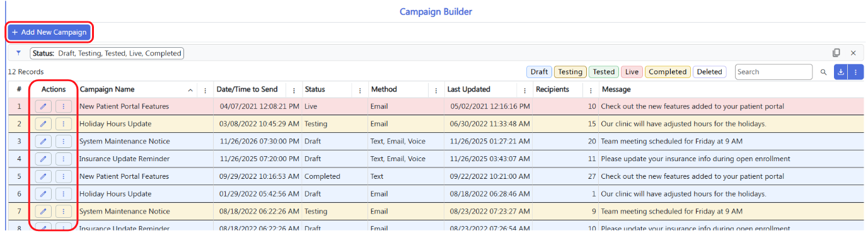868x238 pixels.
Task: Select Insurance Update Reminder in row 4
Action: pos(124,159)
